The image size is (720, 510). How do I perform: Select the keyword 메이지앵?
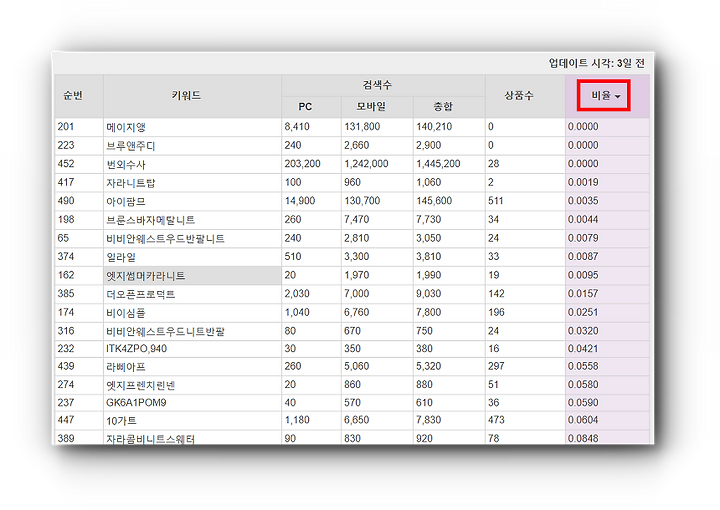point(126,127)
